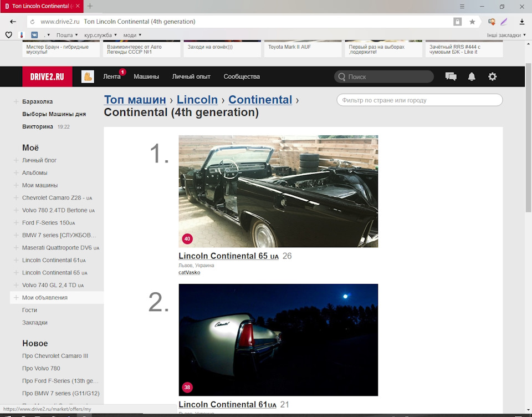The width and height of the screenshot is (532, 417).
Task: Bookmark page with the star icon
Action: [x=472, y=22]
